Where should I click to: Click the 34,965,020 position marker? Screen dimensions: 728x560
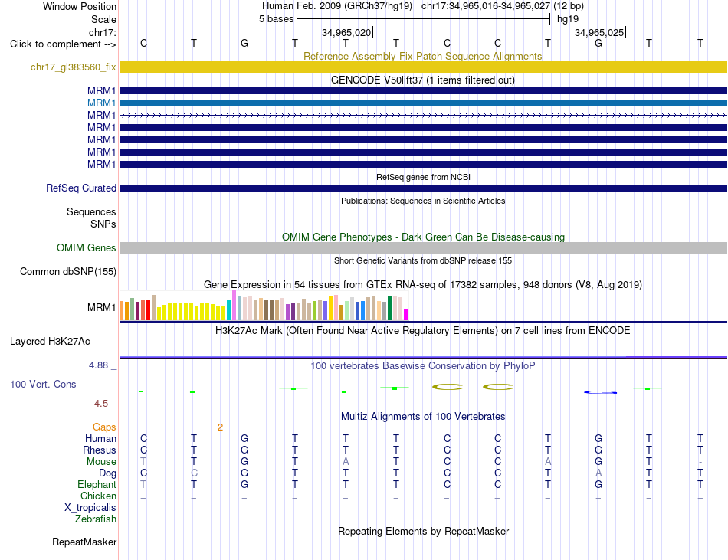[346, 32]
